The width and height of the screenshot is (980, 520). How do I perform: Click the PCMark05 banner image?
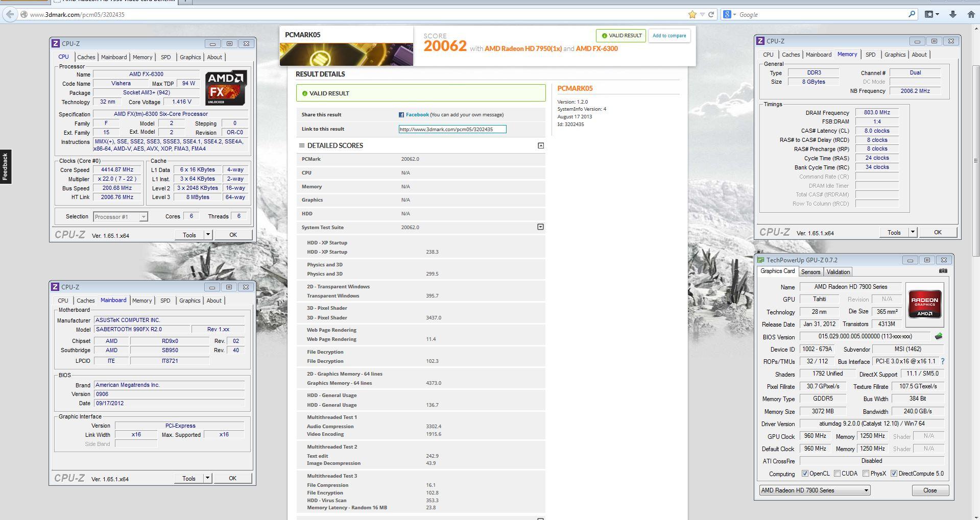(x=346, y=54)
